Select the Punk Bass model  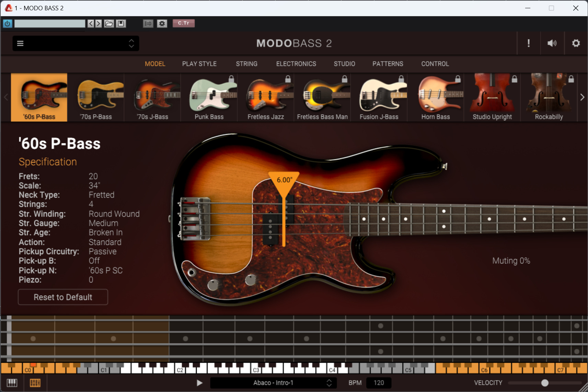tap(209, 97)
